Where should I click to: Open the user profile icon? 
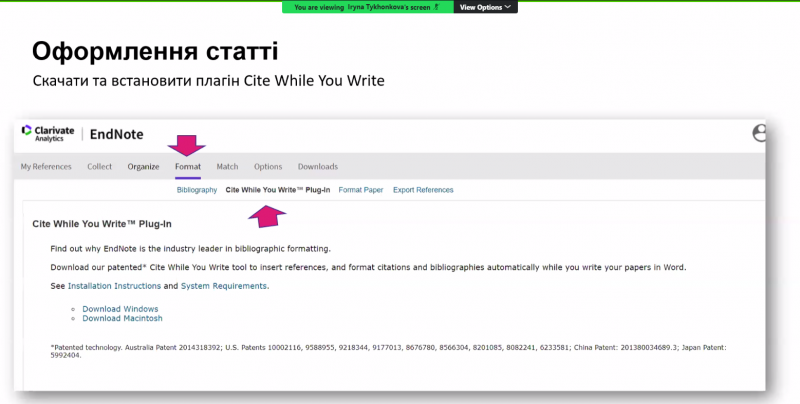(x=759, y=133)
